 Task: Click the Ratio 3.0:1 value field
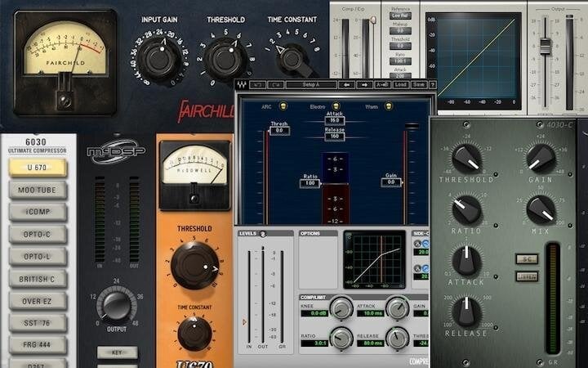315,343
